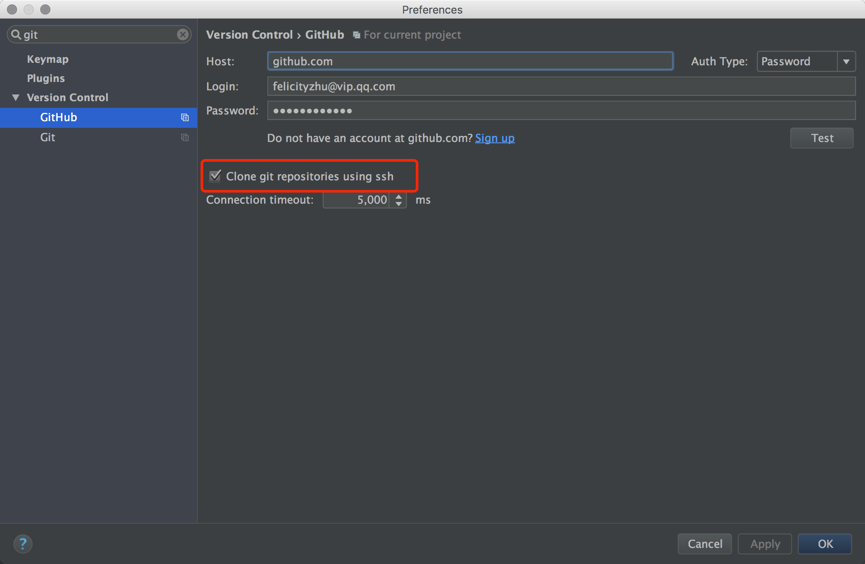Click the Preferences window title
This screenshot has height=564, width=865.
coord(432,9)
